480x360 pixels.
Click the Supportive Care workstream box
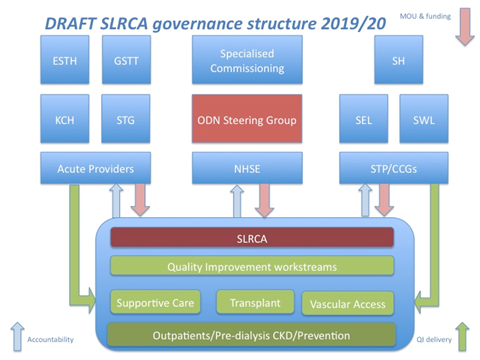coord(155,302)
